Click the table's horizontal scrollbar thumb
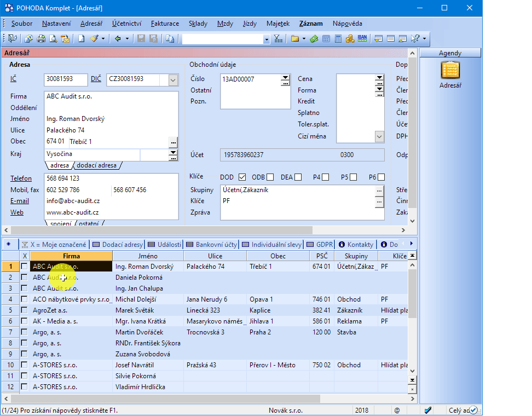Screen dimensions: 532x416 pyautogui.click(x=166, y=398)
